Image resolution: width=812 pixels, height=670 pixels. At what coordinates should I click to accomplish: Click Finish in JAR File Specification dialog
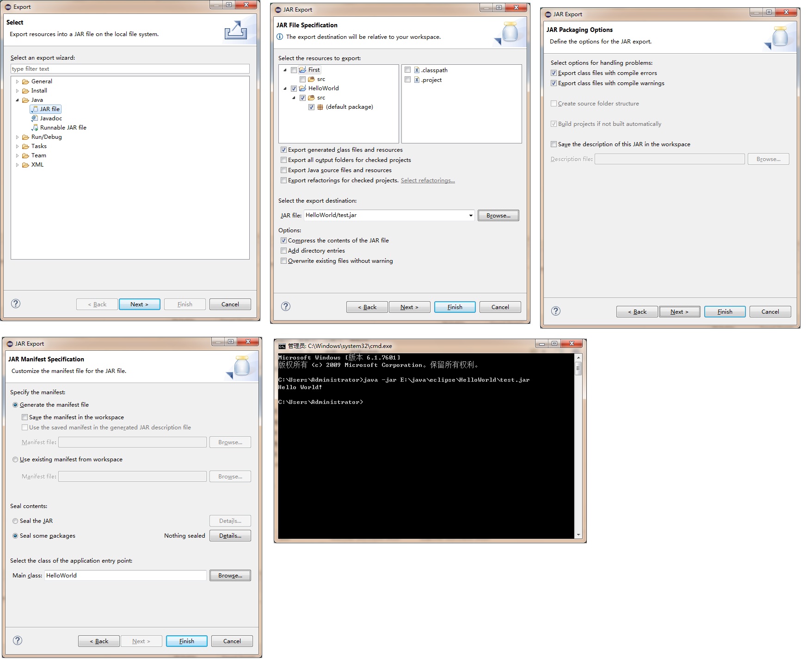coord(455,307)
